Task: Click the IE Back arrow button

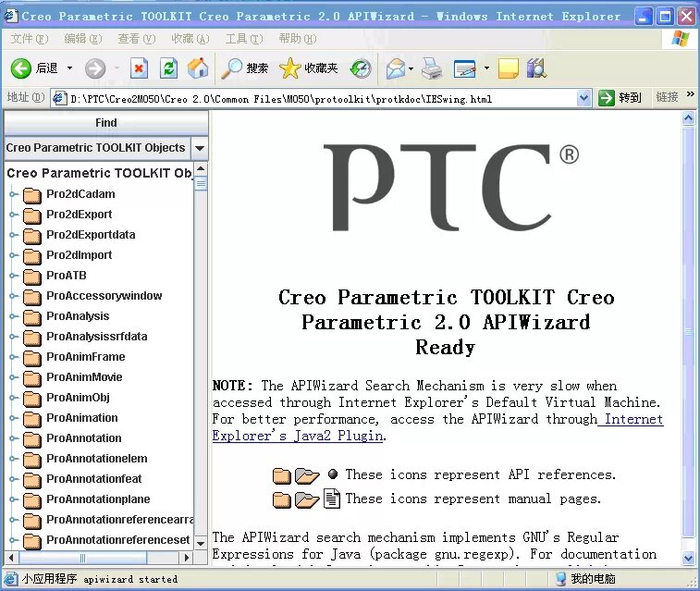Action: click(x=22, y=68)
